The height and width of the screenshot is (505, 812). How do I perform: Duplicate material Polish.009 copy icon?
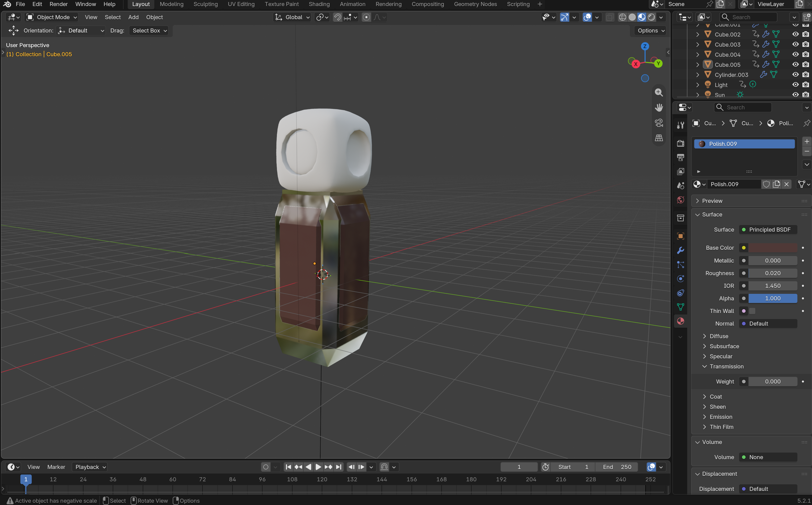[x=776, y=184]
